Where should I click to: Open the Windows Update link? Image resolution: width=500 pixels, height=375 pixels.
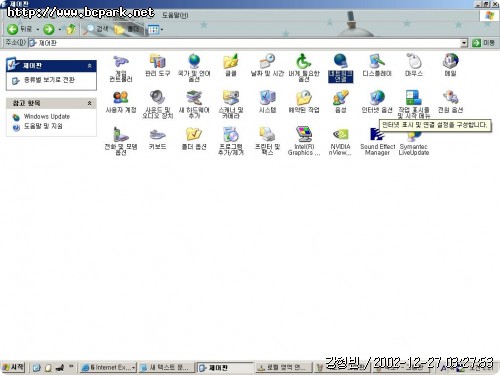click(47, 116)
